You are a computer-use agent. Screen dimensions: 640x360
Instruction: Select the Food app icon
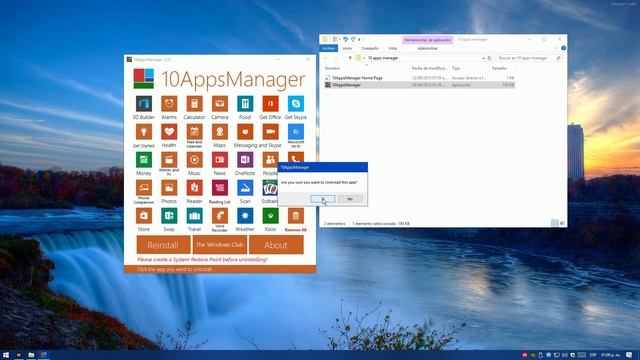(245, 104)
